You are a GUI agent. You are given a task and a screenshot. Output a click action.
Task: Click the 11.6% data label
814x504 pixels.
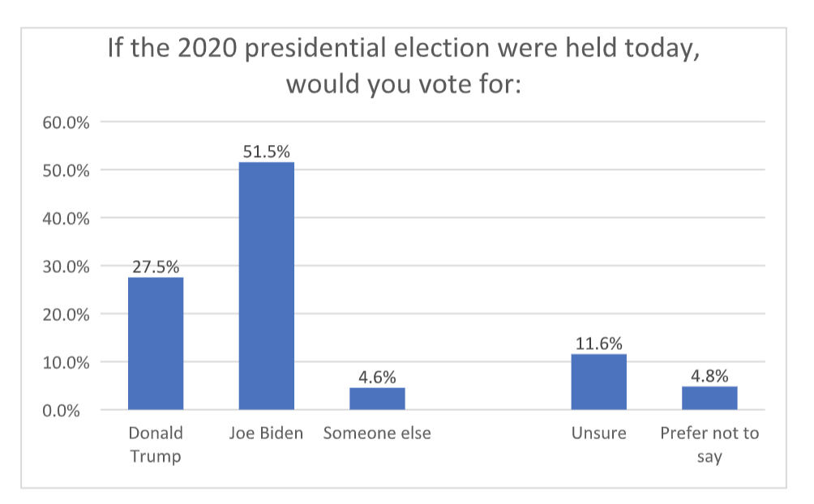598,344
